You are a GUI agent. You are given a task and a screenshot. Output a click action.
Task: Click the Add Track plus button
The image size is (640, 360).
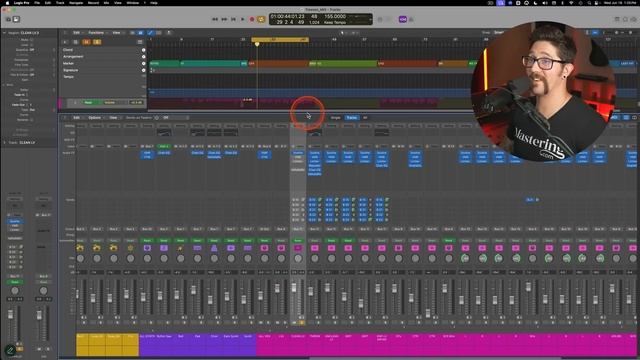(x=65, y=42)
